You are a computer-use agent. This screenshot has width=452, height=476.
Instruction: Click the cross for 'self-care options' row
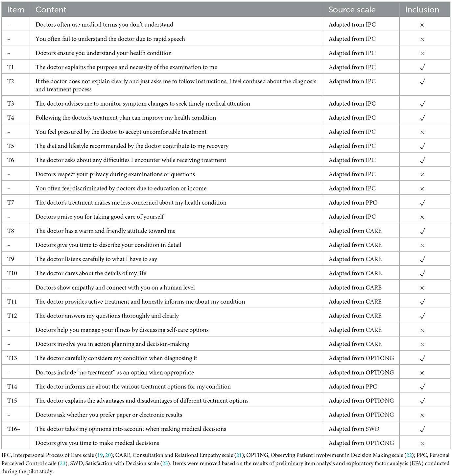click(422, 330)
